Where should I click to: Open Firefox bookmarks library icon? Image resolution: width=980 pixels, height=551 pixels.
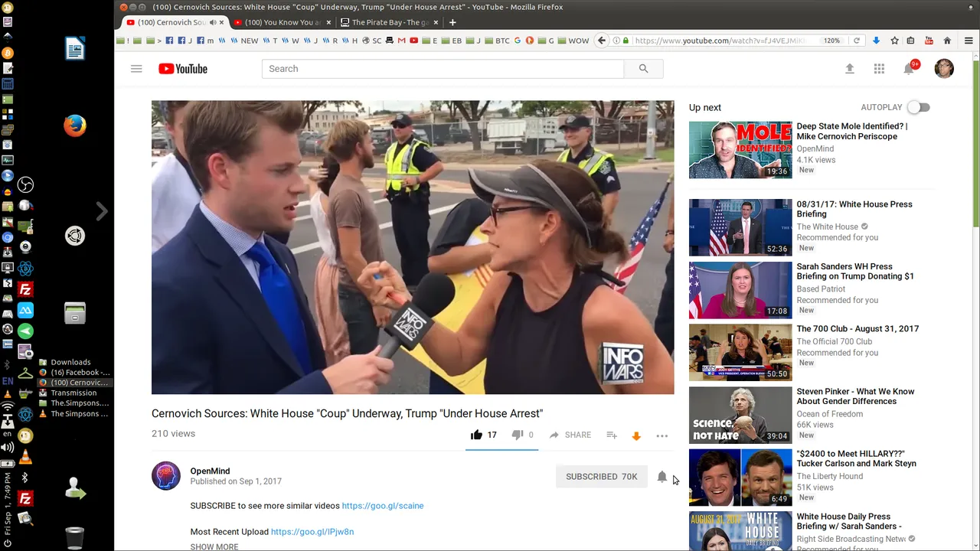[911, 41]
